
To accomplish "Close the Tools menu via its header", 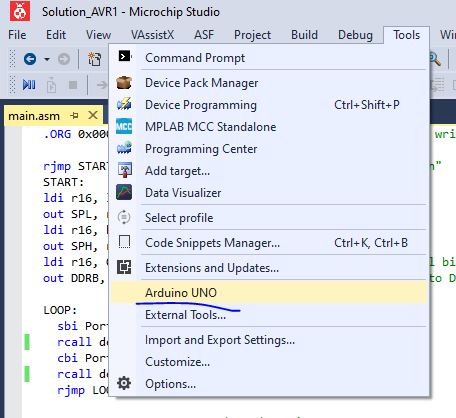I will click(x=406, y=35).
